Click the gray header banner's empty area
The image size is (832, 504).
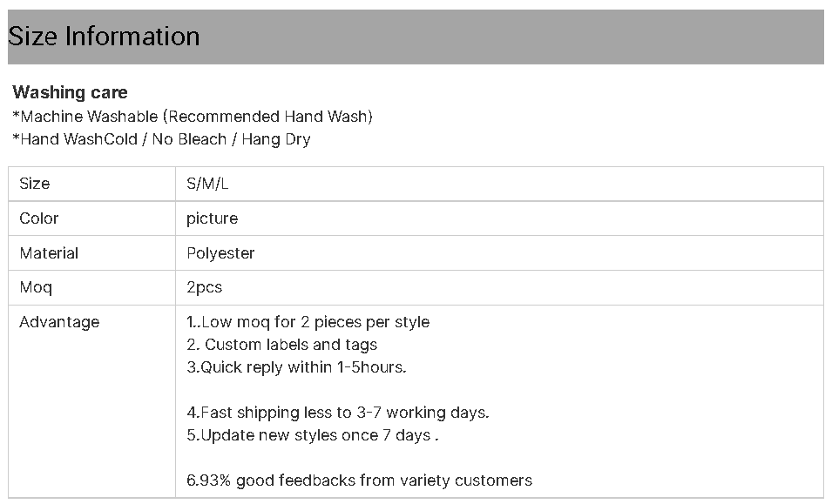tap(510, 37)
